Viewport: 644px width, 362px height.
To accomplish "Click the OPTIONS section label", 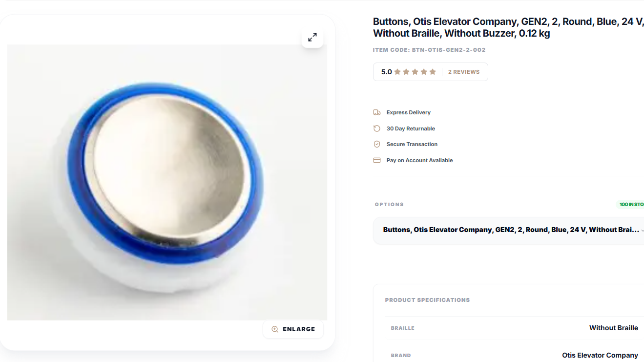I will [x=389, y=205].
